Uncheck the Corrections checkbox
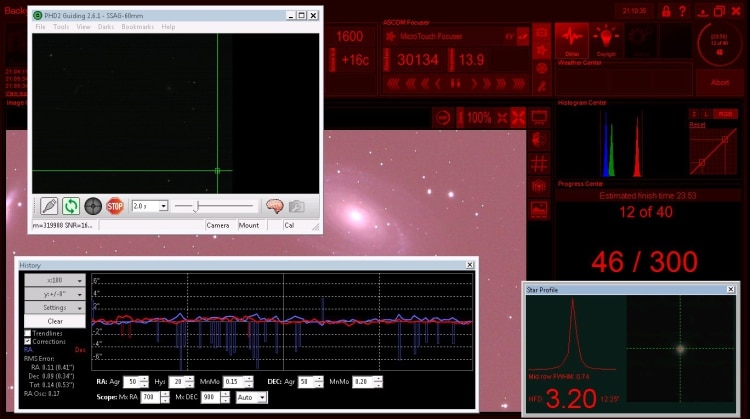 click(x=28, y=342)
